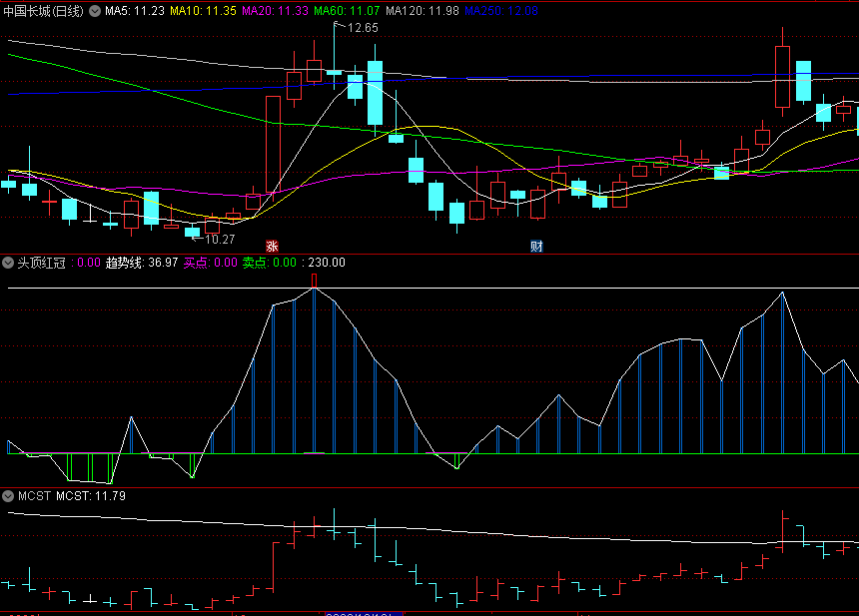Click the 12.65 high price label
The width and height of the screenshot is (859, 616).
pos(363,28)
